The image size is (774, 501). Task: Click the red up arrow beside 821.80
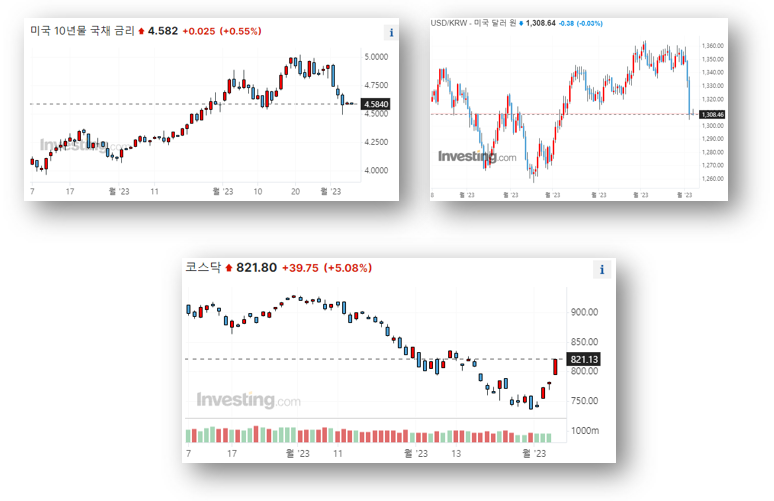[228, 268]
